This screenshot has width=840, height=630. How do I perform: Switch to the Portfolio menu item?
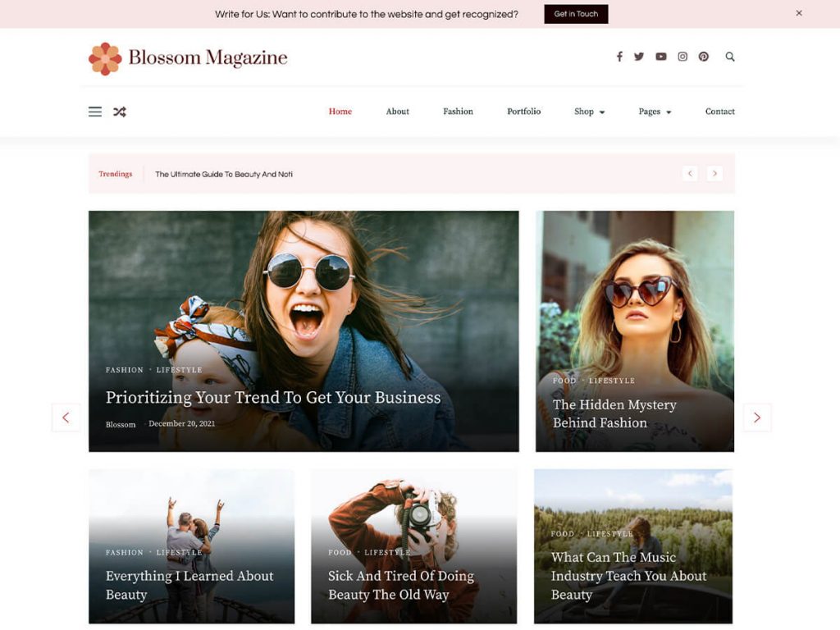click(523, 112)
